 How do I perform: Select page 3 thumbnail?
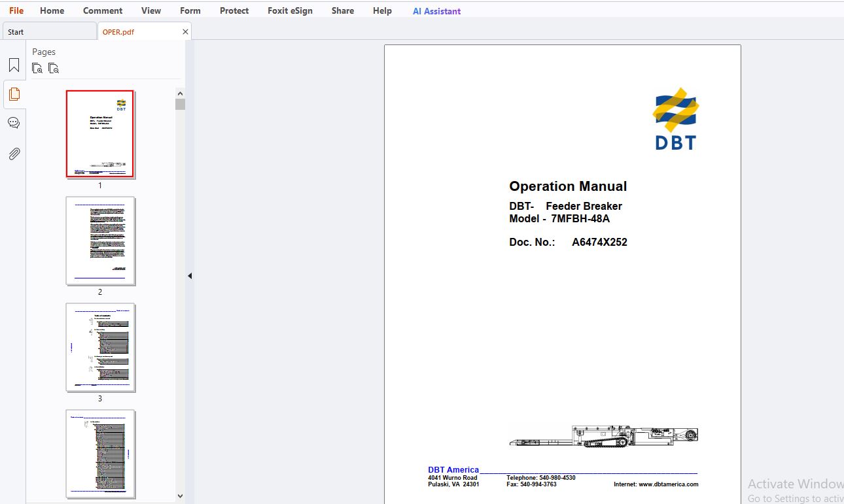click(x=100, y=347)
